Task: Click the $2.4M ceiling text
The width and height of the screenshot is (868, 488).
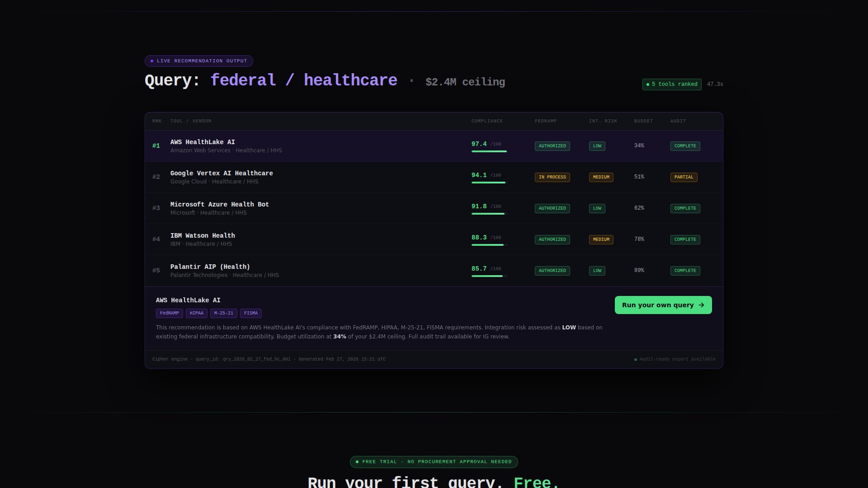Action: pos(465,82)
